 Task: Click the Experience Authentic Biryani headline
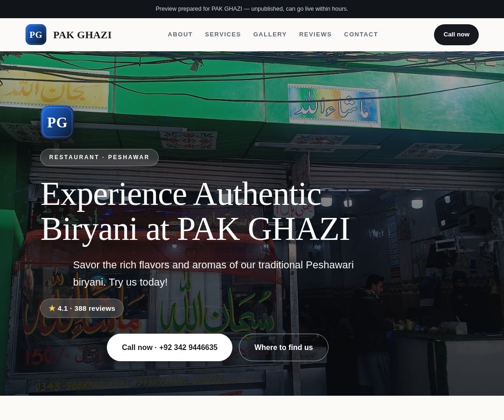point(196,211)
